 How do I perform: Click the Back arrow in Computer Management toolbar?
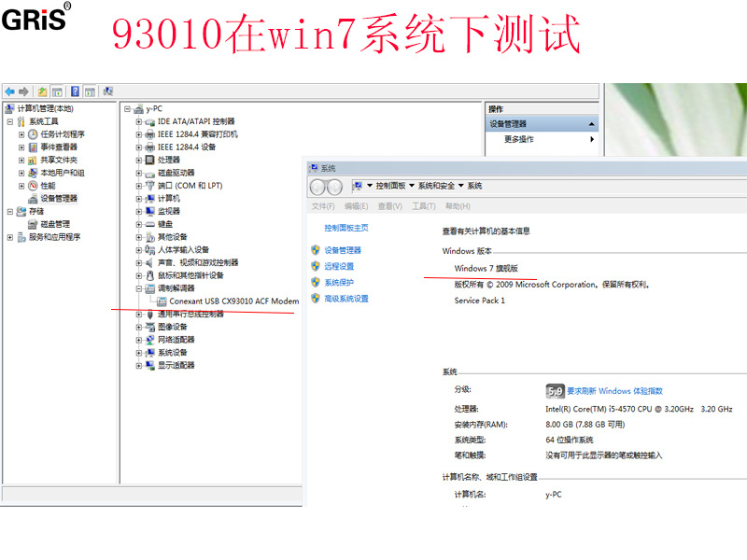coord(9,91)
